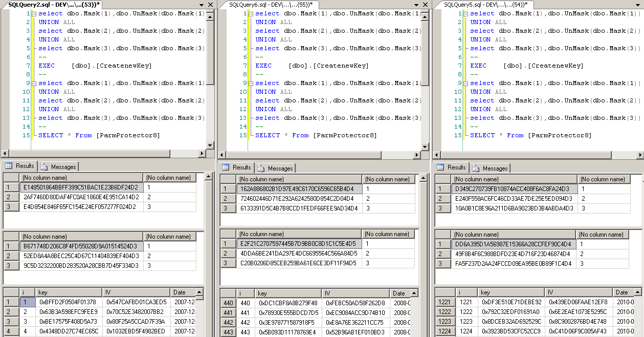Click row header 1224 in SQLQuery5 results
Viewport: 644px width, 337px height.
coord(445,331)
